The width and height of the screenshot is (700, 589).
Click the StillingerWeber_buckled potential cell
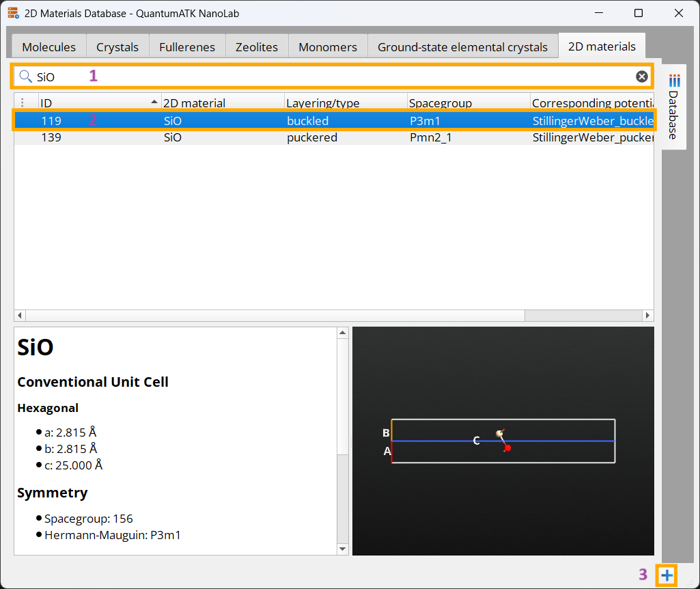point(592,120)
